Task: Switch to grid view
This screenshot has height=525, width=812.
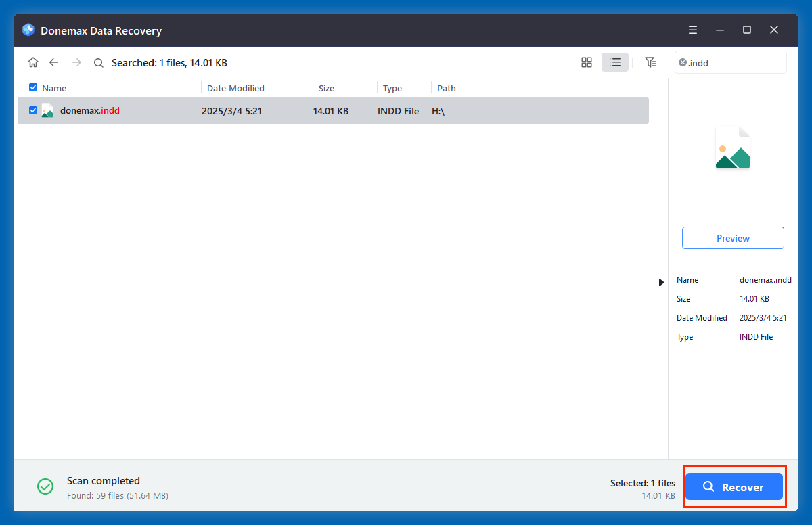Action: (x=586, y=62)
